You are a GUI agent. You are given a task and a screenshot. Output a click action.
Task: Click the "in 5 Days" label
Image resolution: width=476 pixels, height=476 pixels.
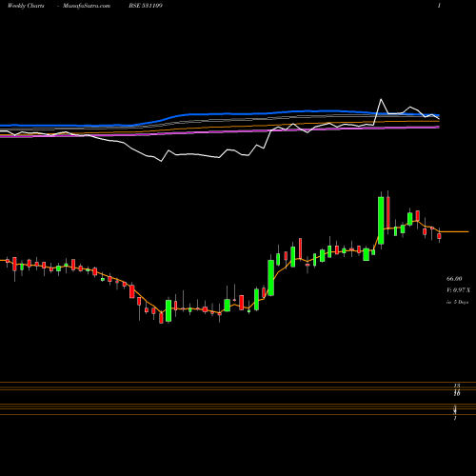click(457, 302)
